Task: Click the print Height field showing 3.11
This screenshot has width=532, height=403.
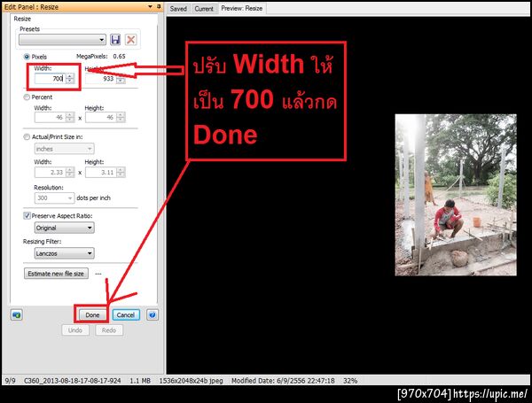Action: 100,172
